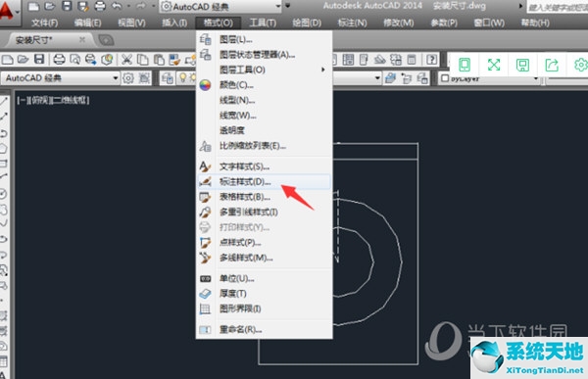Toggle the layer on/off light bulb
The image size is (588, 379).
[x=182, y=77]
